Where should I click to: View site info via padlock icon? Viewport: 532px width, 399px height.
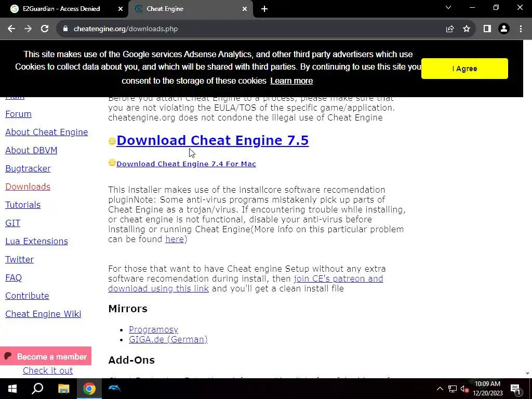coord(65,29)
